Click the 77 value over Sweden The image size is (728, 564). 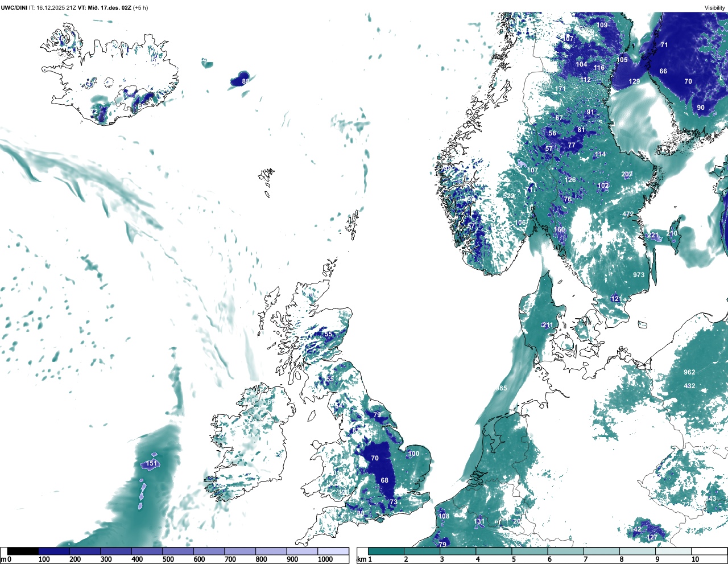pos(572,145)
